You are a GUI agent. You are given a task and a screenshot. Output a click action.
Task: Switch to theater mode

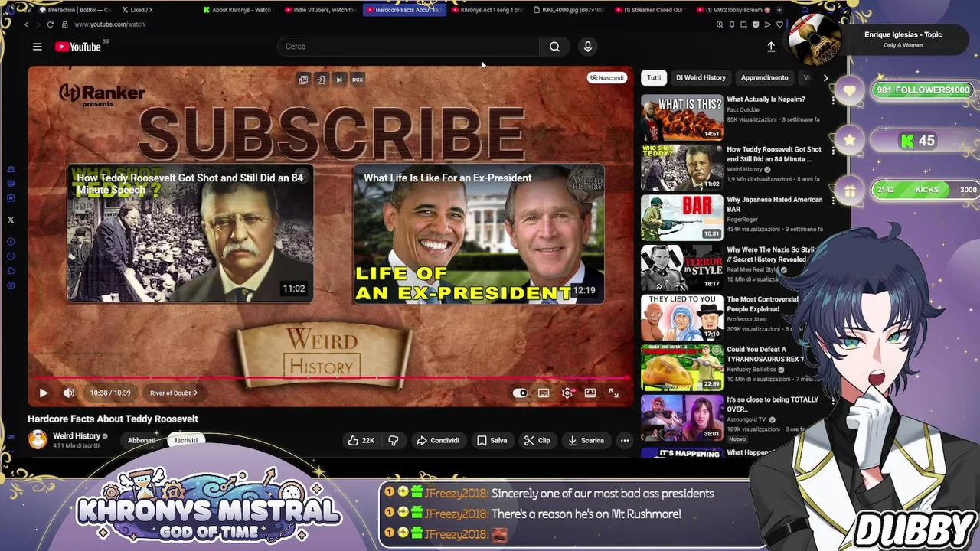590,393
